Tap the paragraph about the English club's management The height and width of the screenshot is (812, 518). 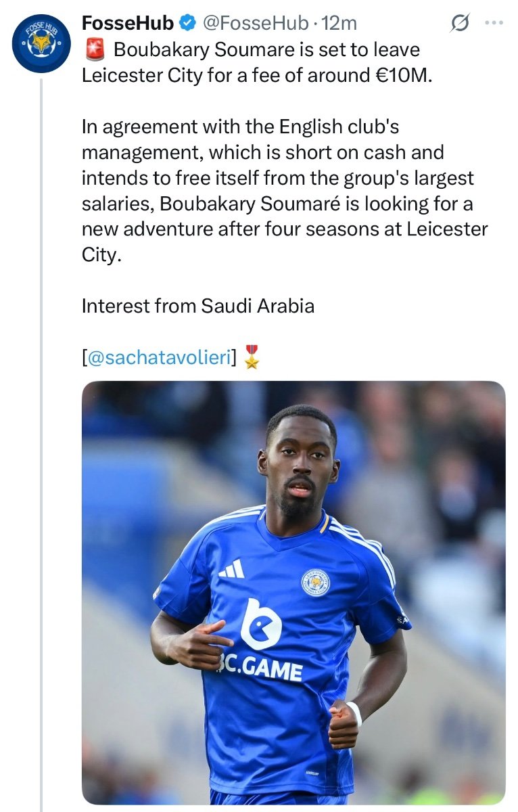(284, 191)
